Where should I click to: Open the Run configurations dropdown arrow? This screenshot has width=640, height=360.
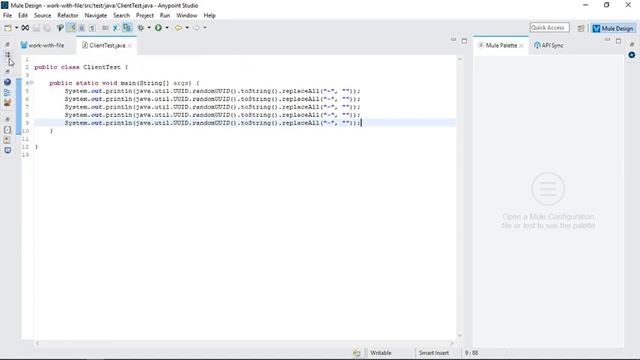pos(167,28)
